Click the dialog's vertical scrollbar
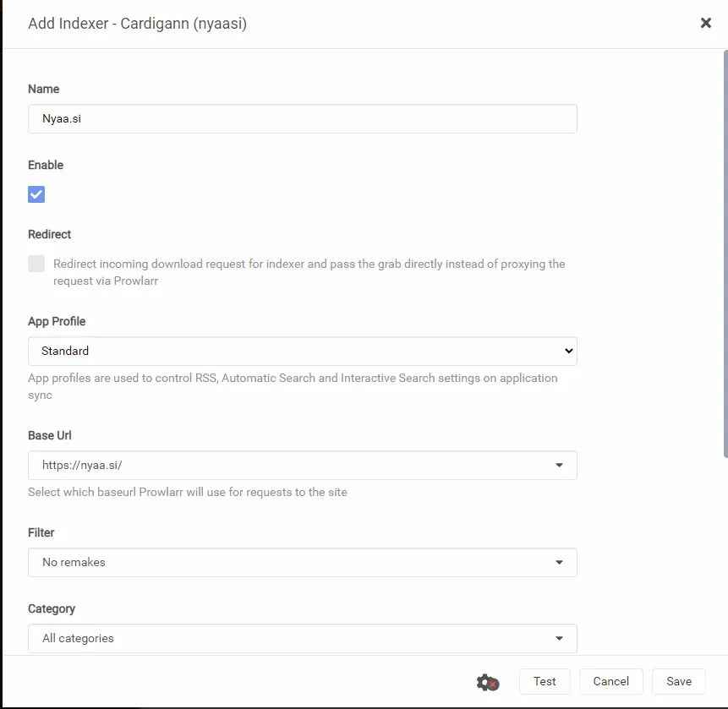The width and height of the screenshot is (728, 709). click(725, 254)
